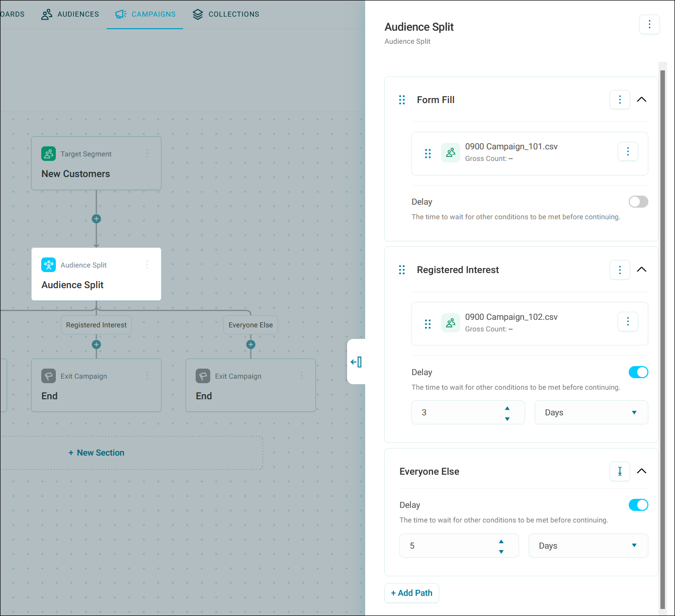Open Days dropdown under Registered Interest

tap(591, 412)
